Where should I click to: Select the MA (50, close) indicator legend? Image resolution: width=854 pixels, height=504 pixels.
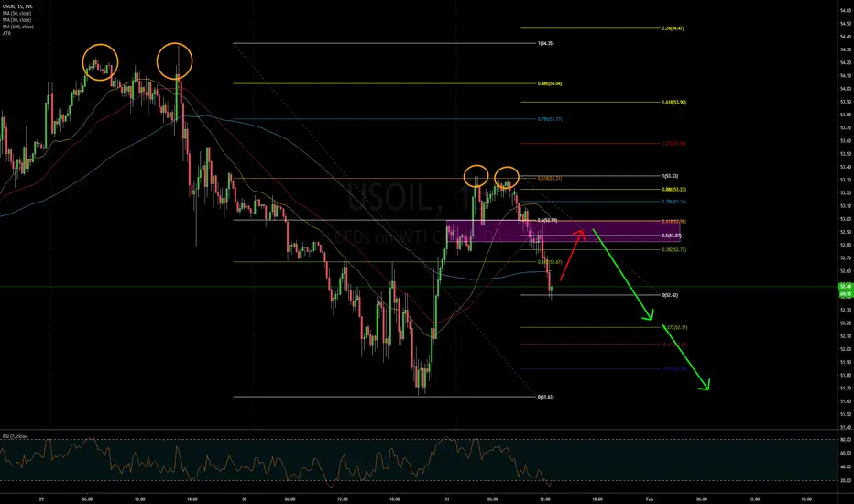(16, 13)
